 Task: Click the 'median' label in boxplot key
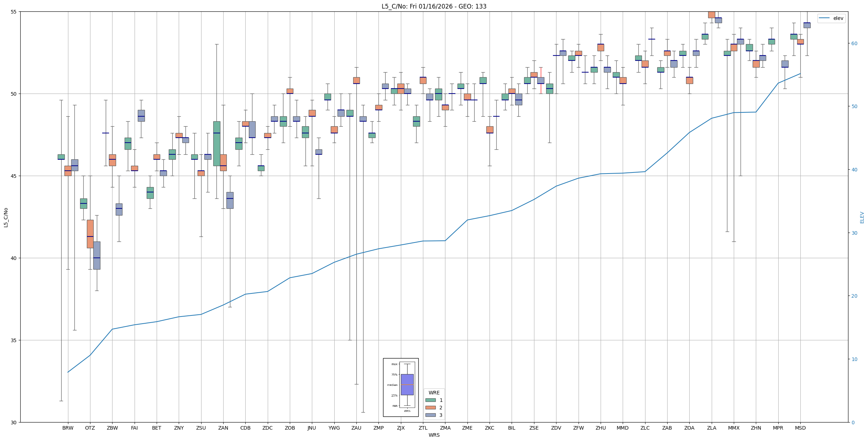point(392,385)
